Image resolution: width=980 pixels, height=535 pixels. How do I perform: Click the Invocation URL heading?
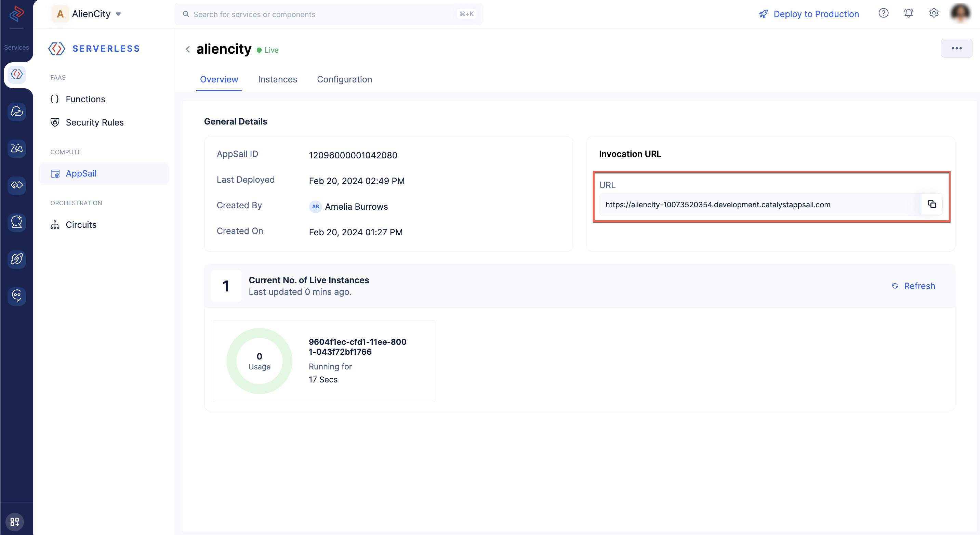pyautogui.click(x=630, y=154)
